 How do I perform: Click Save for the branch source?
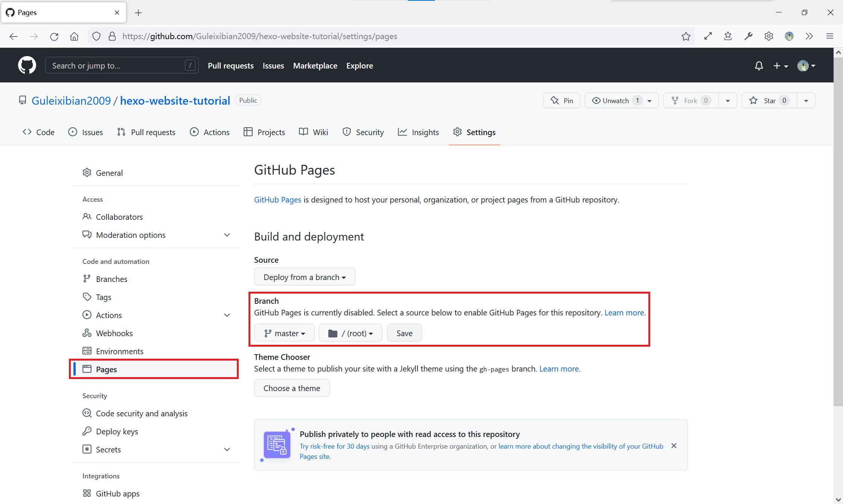(404, 333)
